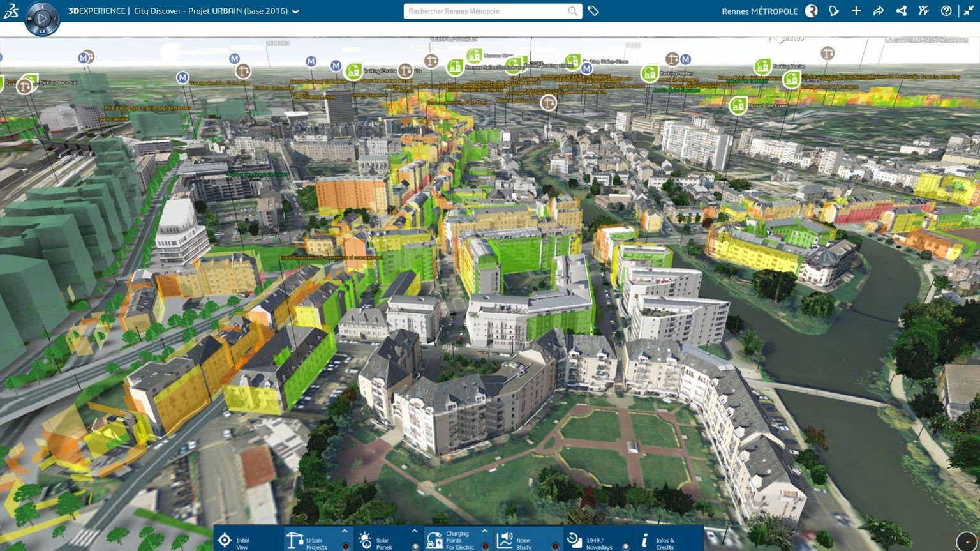980x551 pixels.
Task: Click the Rennes Métropole profile avatar
Action: (811, 11)
